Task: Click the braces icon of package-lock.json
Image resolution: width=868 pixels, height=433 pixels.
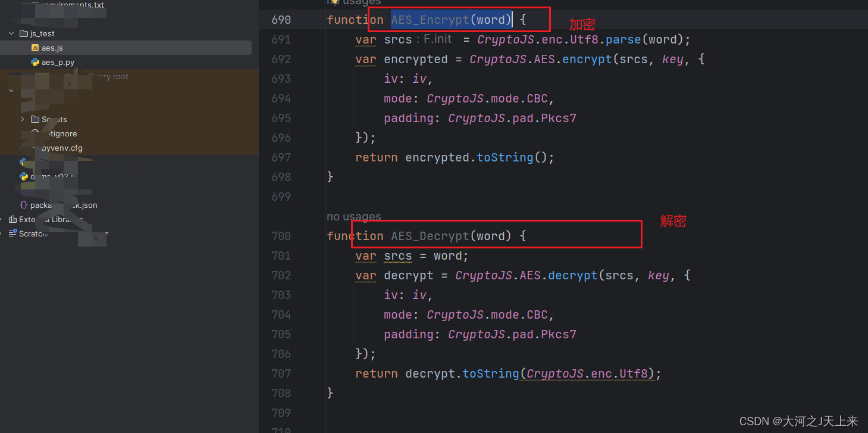Action: coord(24,205)
